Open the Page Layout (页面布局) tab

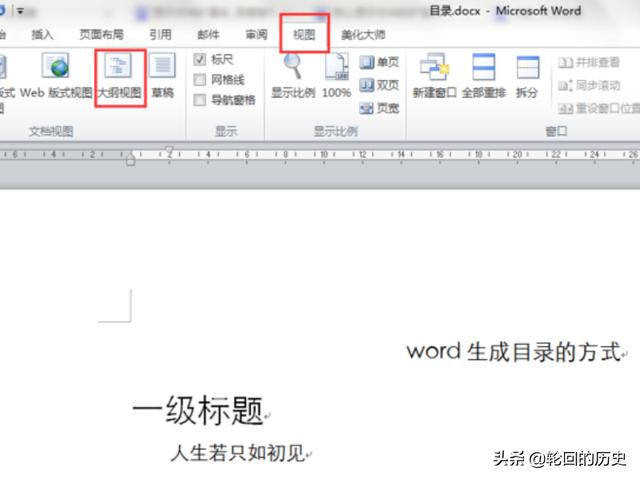pyautogui.click(x=102, y=35)
